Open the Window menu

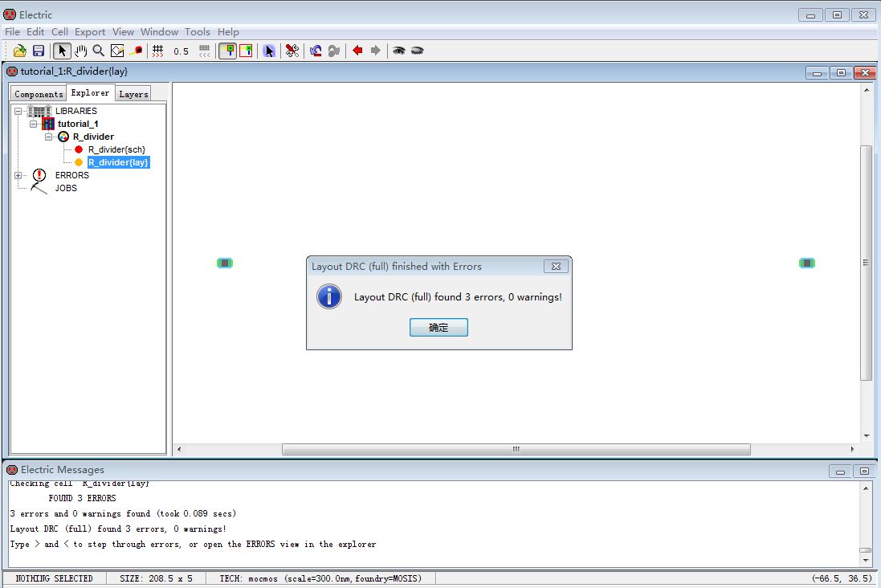[160, 32]
